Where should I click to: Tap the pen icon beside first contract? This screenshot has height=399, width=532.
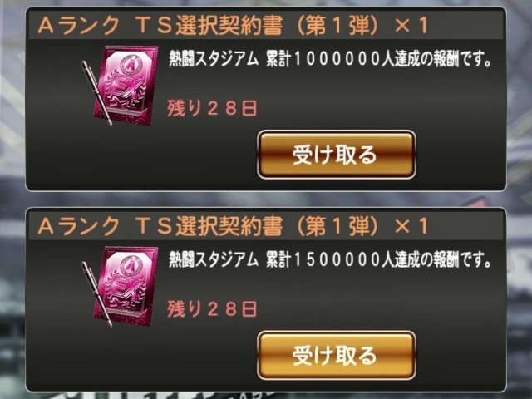pos(96,93)
